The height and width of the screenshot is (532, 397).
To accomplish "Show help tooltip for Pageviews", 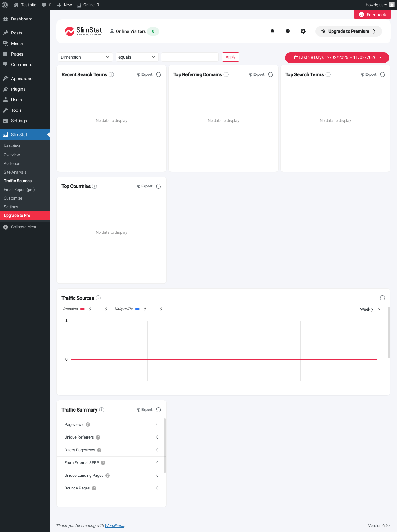I will (x=88, y=425).
